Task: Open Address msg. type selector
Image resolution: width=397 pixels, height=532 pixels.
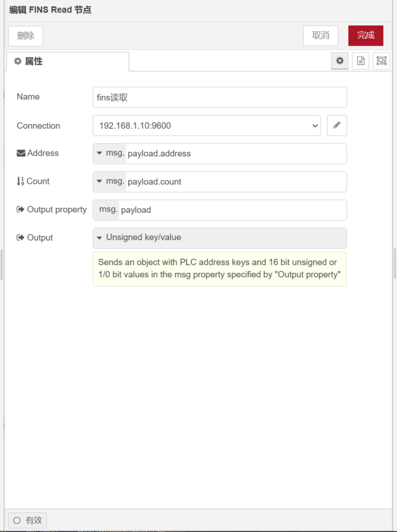Action: [x=110, y=153]
